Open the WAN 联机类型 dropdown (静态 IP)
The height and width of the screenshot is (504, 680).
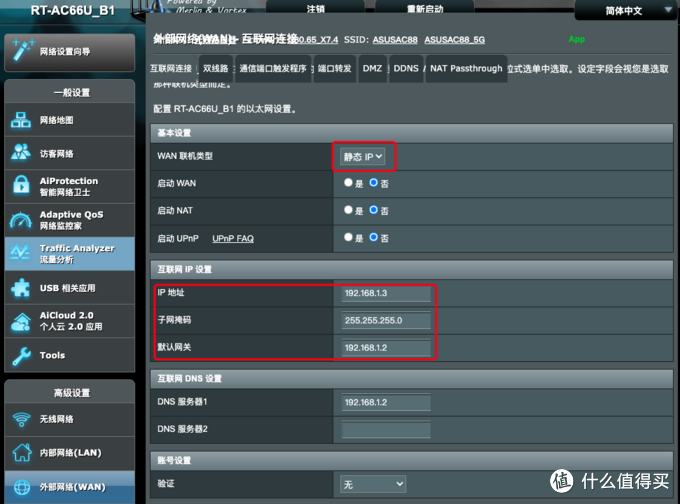(x=364, y=157)
